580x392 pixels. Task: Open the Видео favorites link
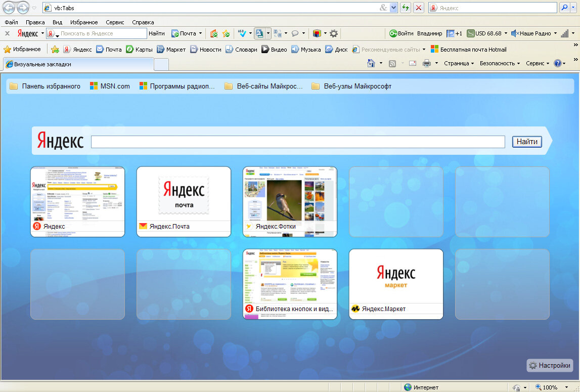(274, 49)
